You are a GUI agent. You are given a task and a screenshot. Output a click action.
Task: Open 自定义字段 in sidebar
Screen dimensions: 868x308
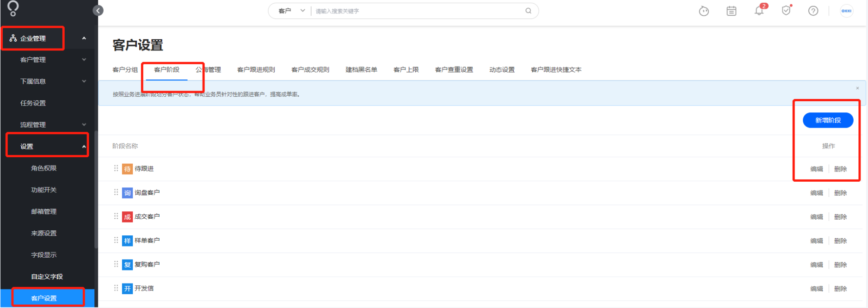coord(47,277)
